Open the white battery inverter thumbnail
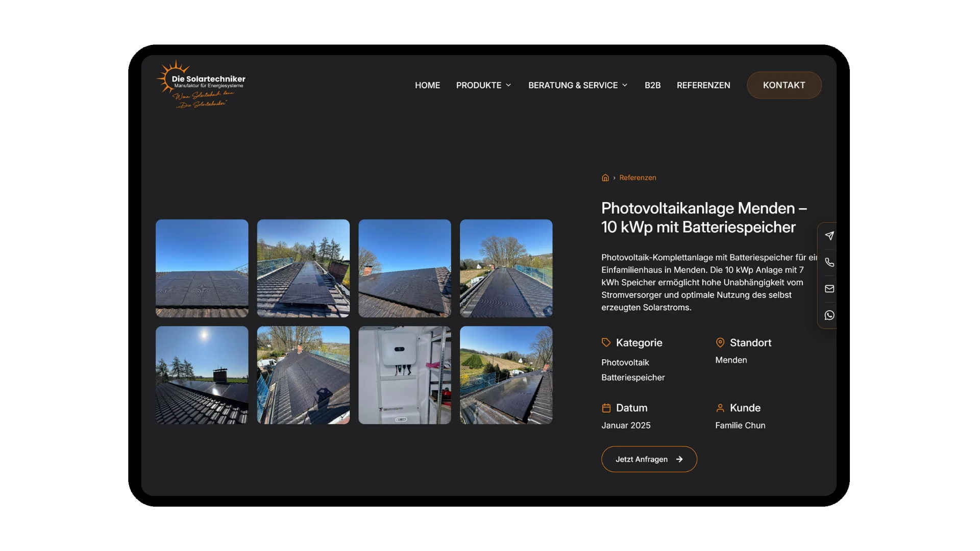 pyautogui.click(x=405, y=375)
